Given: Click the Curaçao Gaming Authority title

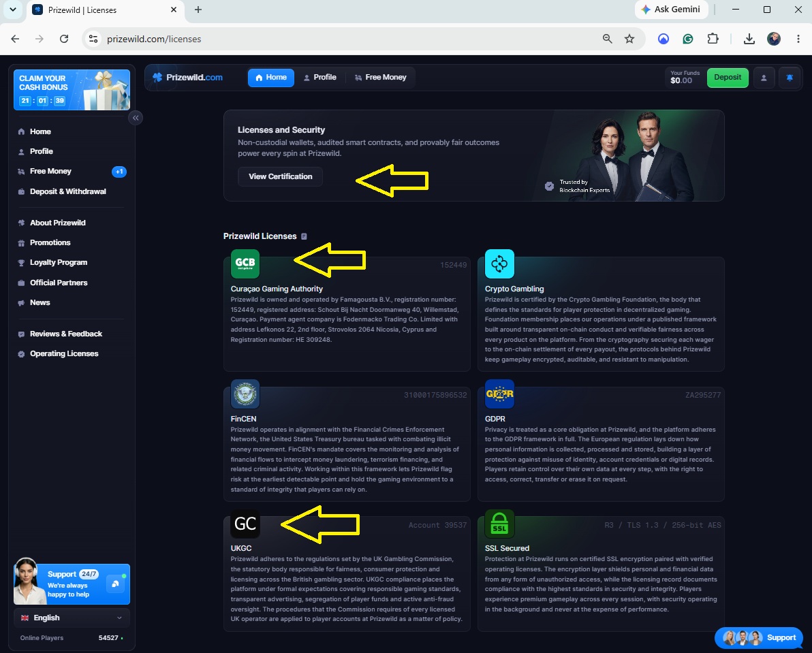Looking at the screenshot, I should click(277, 289).
